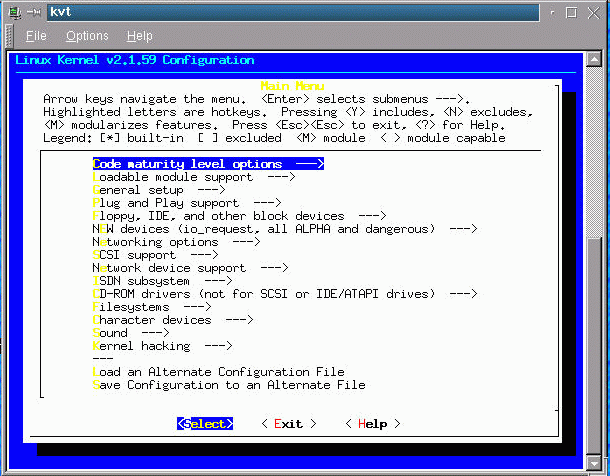The height and width of the screenshot is (476, 610).
Task: Open the Help menu in menu bar
Action: [139, 36]
